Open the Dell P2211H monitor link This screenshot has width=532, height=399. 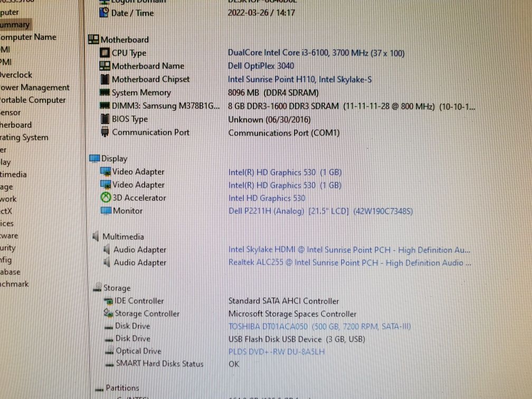tap(321, 211)
